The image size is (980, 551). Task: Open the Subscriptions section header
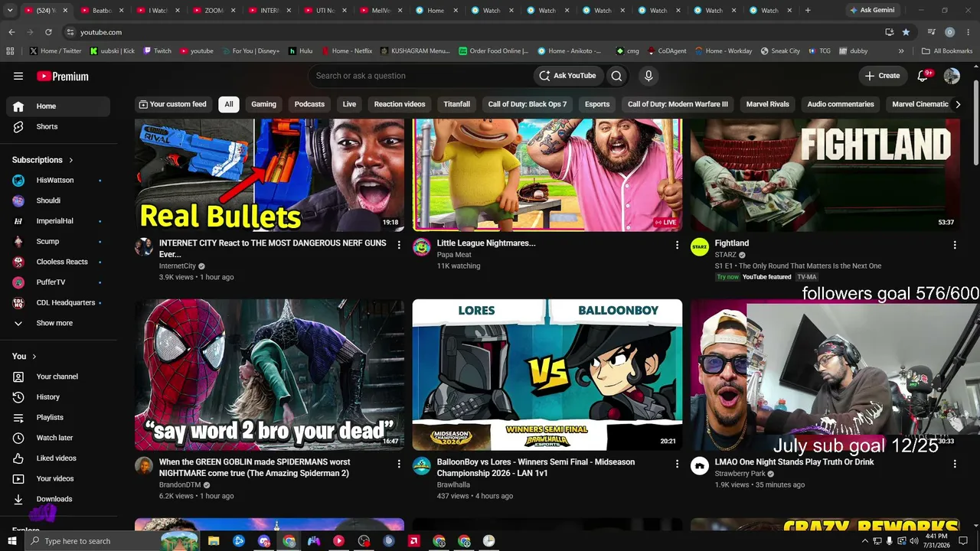tap(43, 160)
